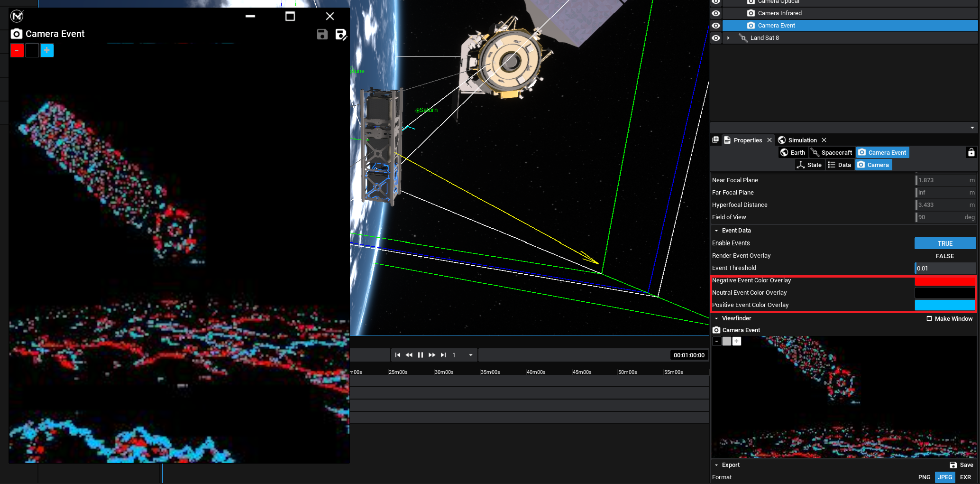Switch to the Simulation tab

[802, 140]
